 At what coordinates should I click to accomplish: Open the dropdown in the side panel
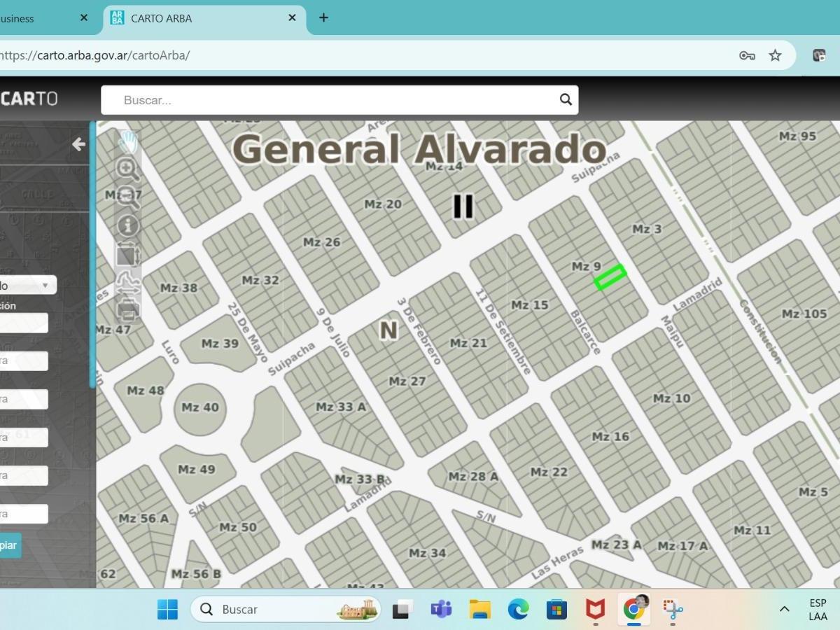[x=28, y=285]
